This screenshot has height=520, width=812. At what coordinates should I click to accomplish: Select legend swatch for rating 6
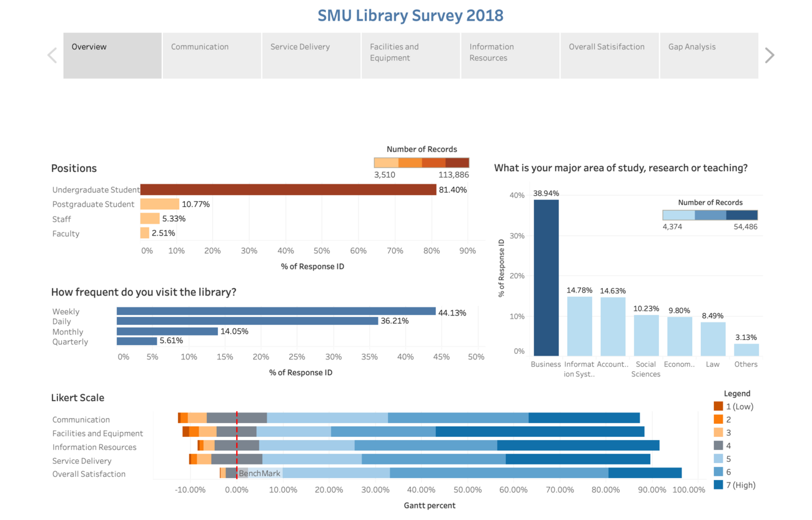point(718,472)
